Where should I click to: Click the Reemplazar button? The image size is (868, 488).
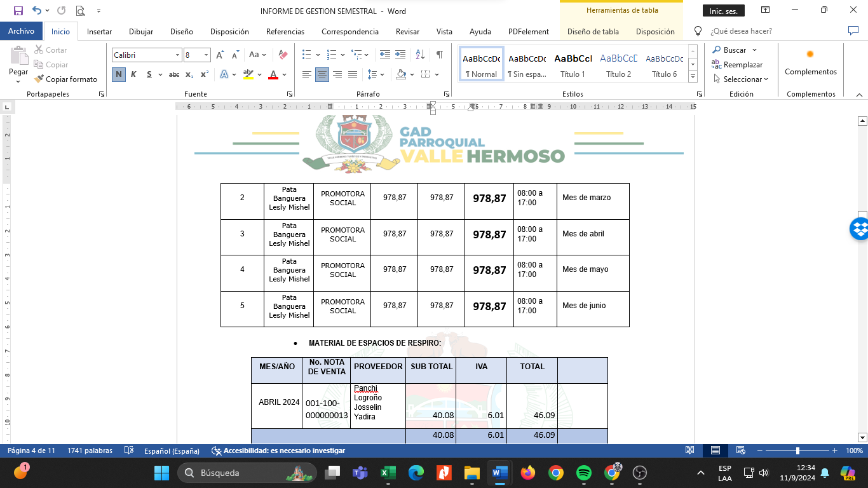[737, 65]
